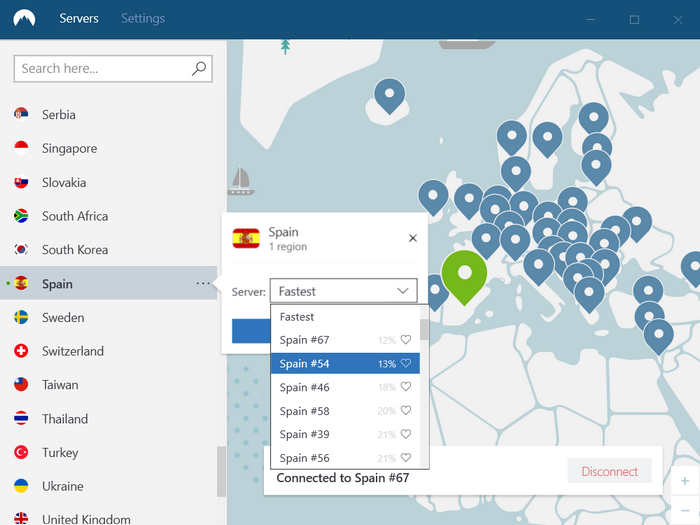
Task: Switch to the Settings tab
Action: pos(143,18)
